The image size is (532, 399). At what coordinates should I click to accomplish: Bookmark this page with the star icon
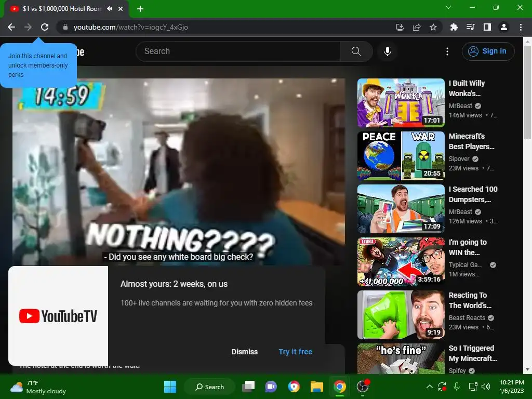[433, 27]
